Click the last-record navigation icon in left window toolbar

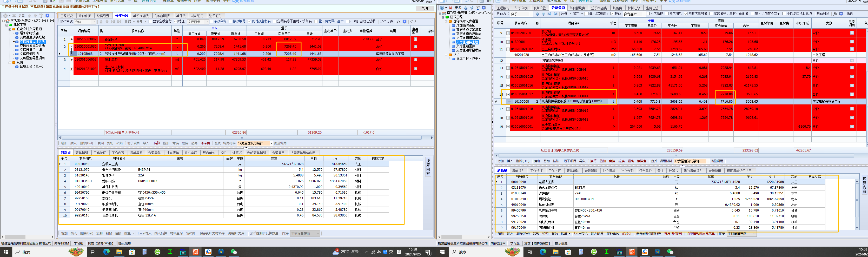pyautogui.click(x=119, y=22)
